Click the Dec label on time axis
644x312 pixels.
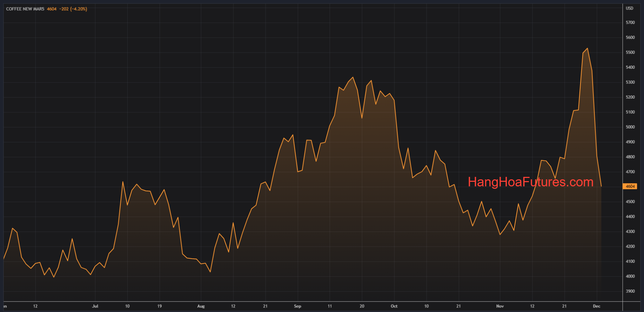596,306
